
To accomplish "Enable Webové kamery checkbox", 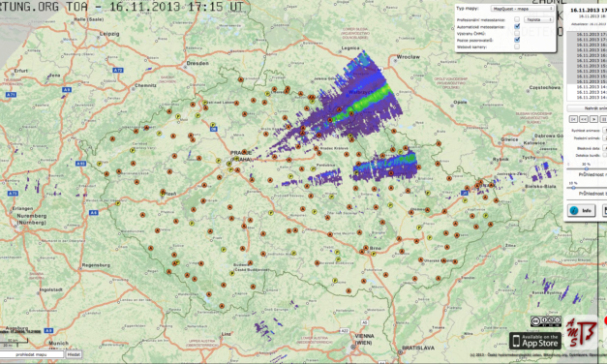I will point(517,46).
